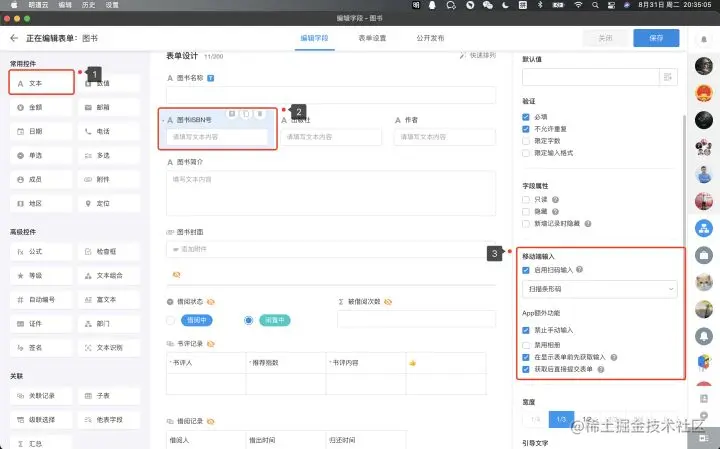Click the grey 关闭 close button
Image resolution: width=720 pixels, height=449 pixels.
606,38
